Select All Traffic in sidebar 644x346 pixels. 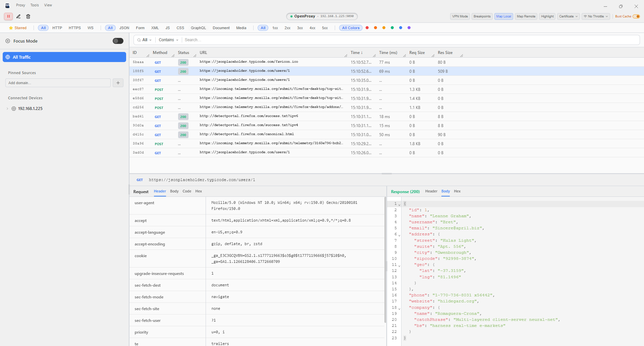tap(64, 57)
